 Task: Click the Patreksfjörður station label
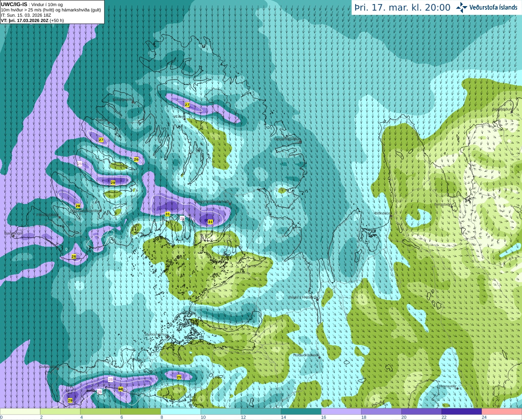(x=47, y=214)
